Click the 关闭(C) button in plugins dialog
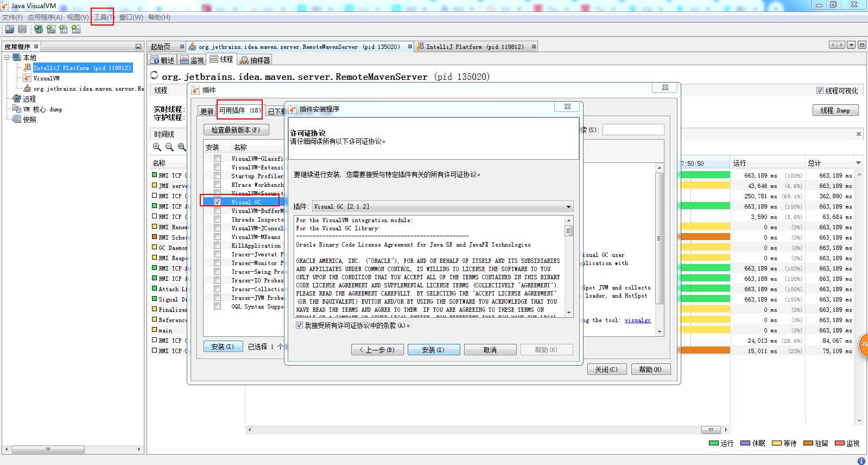The width and height of the screenshot is (868, 465). [606, 369]
